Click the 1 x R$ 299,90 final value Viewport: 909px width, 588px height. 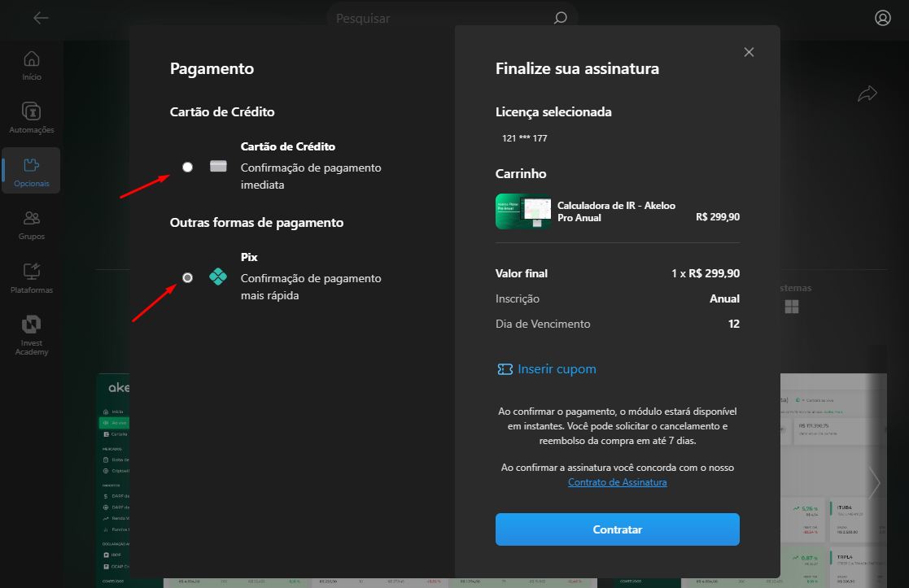(706, 273)
